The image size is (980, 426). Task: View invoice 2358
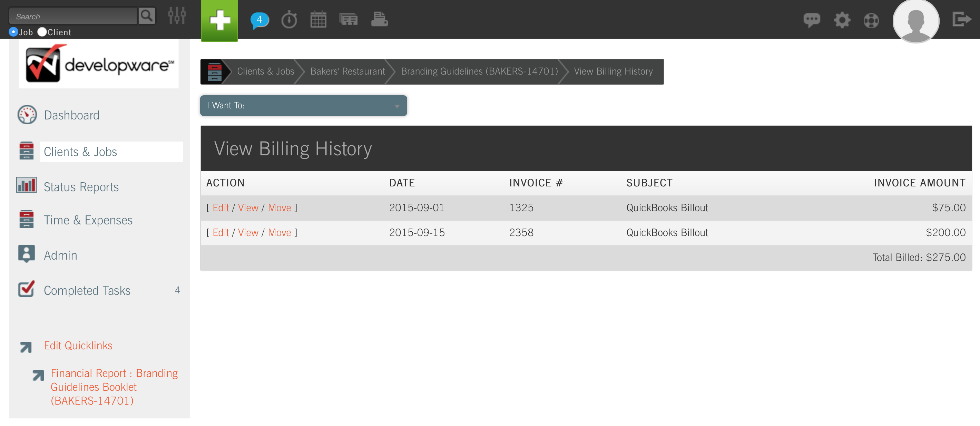248,232
